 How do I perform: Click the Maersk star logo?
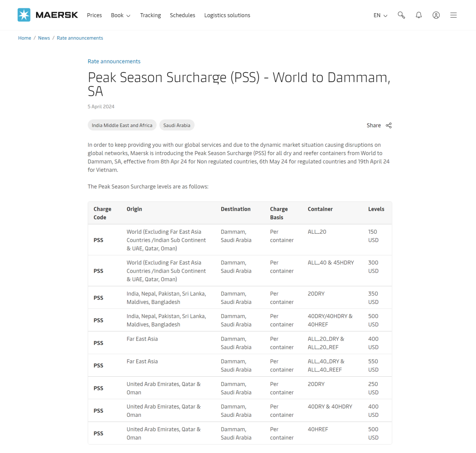24,15
